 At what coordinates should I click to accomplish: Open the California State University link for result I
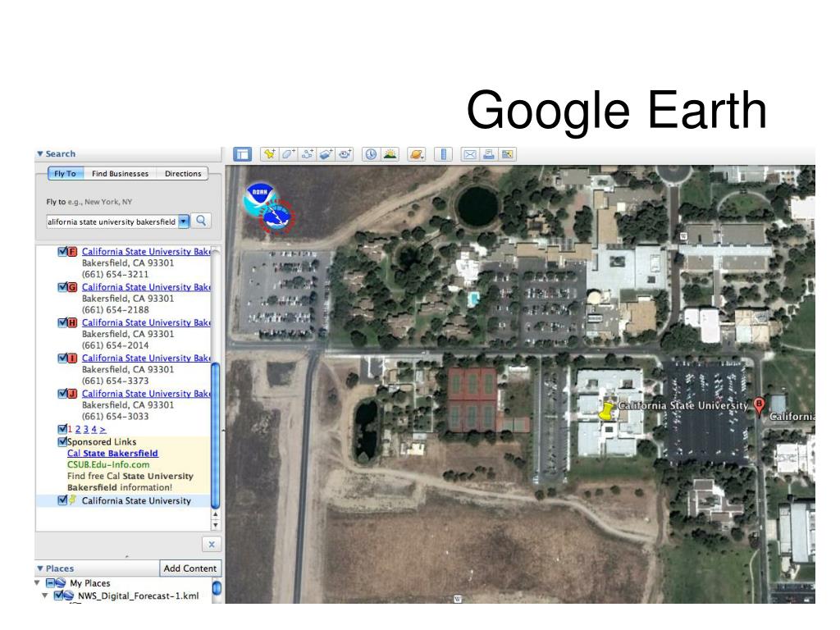click(x=146, y=358)
